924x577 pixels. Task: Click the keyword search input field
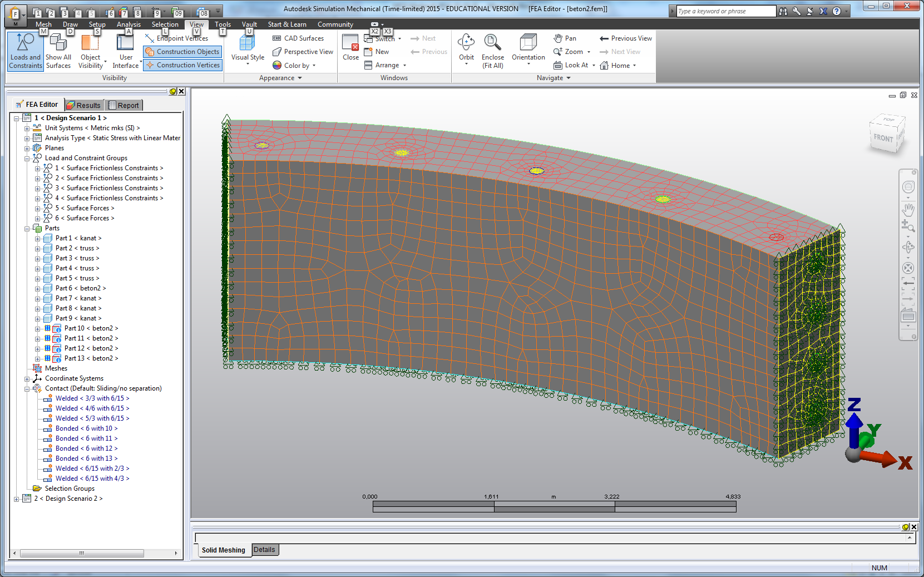coord(725,11)
